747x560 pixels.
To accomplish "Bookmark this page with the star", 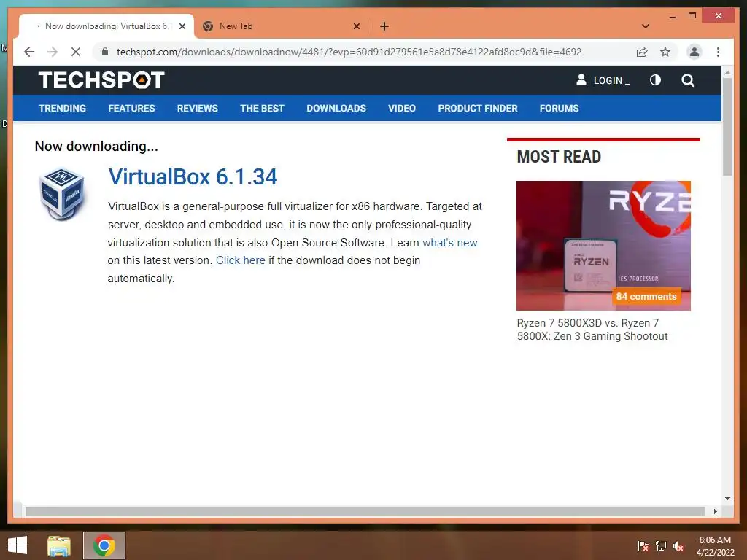I will click(x=665, y=52).
